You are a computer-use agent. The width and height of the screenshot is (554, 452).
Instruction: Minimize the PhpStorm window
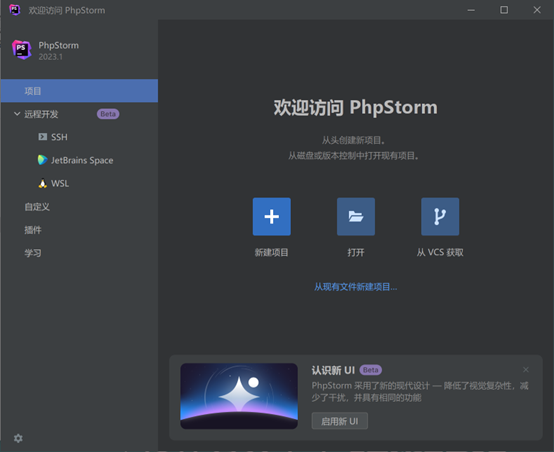click(x=471, y=10)
